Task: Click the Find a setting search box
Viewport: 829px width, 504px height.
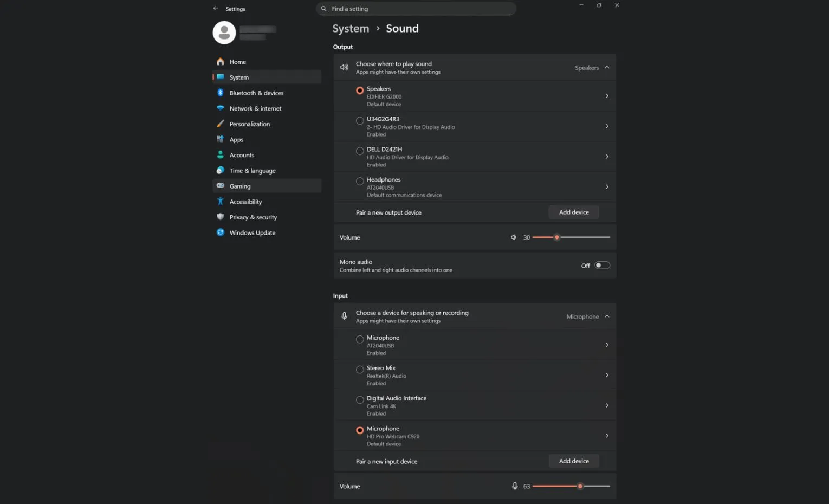Action: [x=416, y=9]
